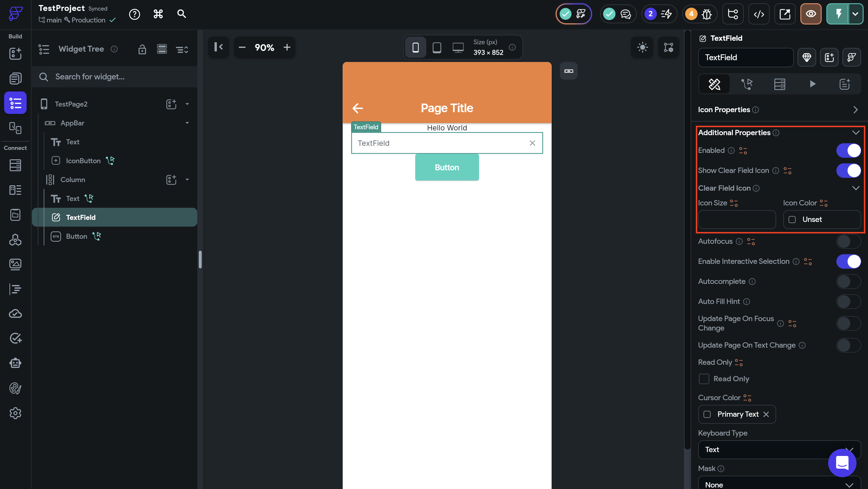Expand the Icon Properties section

(856, 110)
